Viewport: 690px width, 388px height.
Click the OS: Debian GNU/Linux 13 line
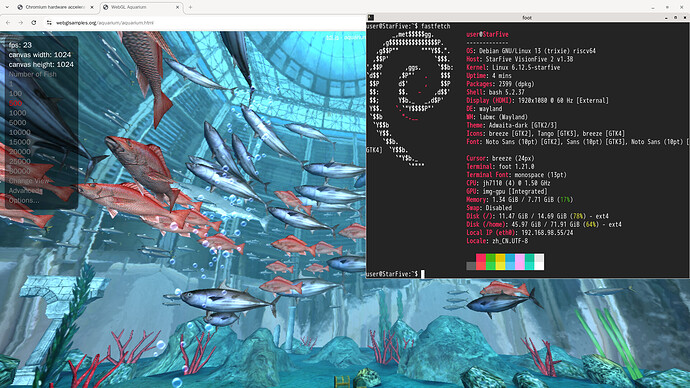pyautogui.click(x=531, y=51)
